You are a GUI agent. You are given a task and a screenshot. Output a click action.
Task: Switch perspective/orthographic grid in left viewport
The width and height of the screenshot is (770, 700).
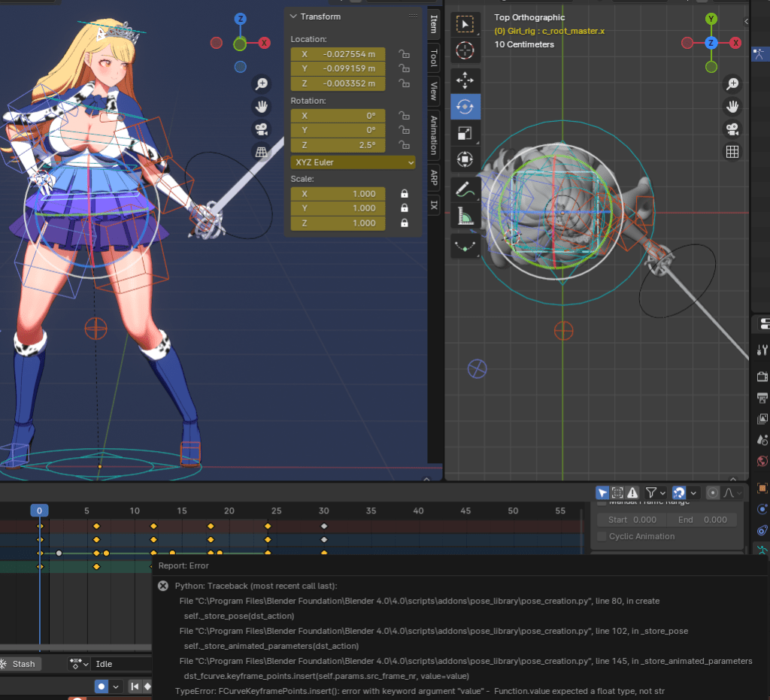click(262, 152)
